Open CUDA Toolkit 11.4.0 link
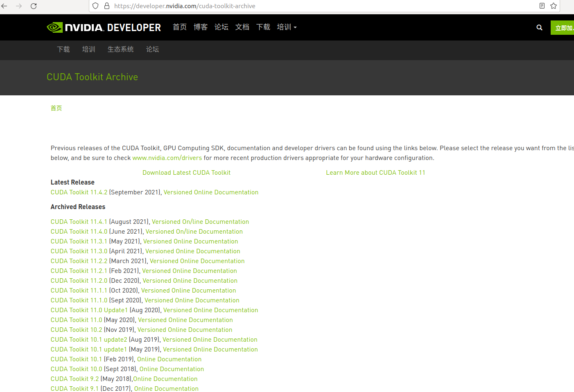The width and height of the screenshot is (574, 392). coord(79,232)
